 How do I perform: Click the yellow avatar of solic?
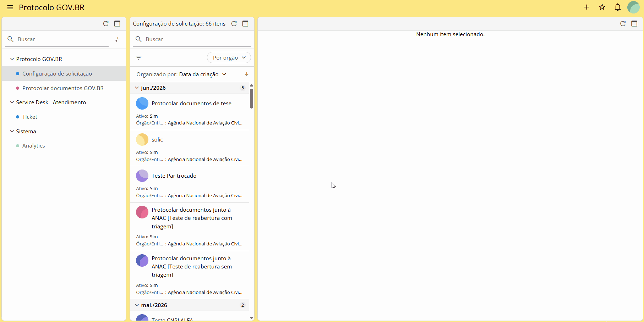click(142, 139)
